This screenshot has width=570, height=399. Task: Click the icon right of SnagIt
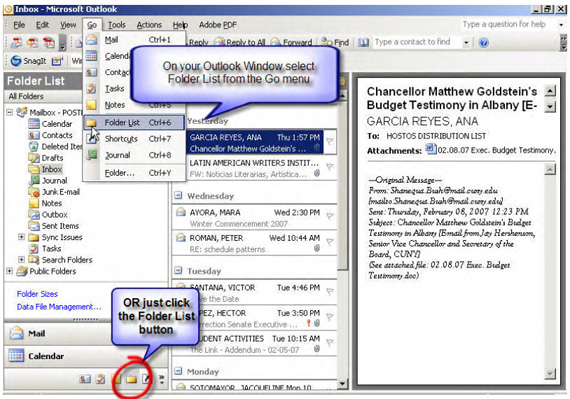[x=57, y=61]
